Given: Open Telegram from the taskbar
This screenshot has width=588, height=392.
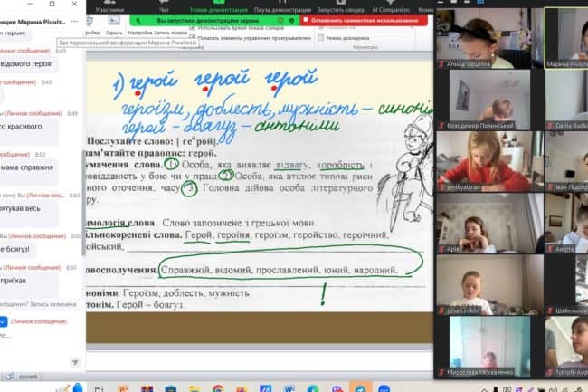Looking at the screenshot, I should (359, 387).
